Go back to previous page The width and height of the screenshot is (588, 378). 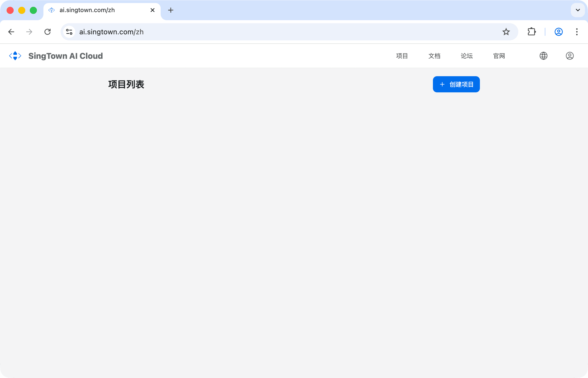(x=11, y=32)
